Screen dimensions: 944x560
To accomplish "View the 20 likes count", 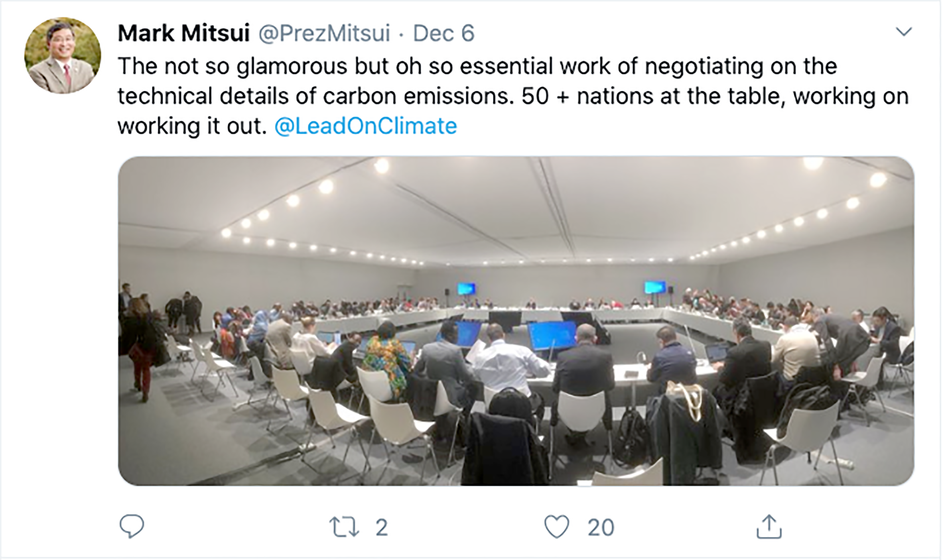I will click(600, 527).
